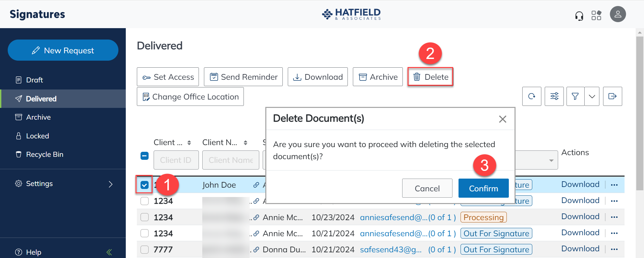Screen dimensions: 644x258
Task: Click the toolbar Download button
Action: coord(318,77)
